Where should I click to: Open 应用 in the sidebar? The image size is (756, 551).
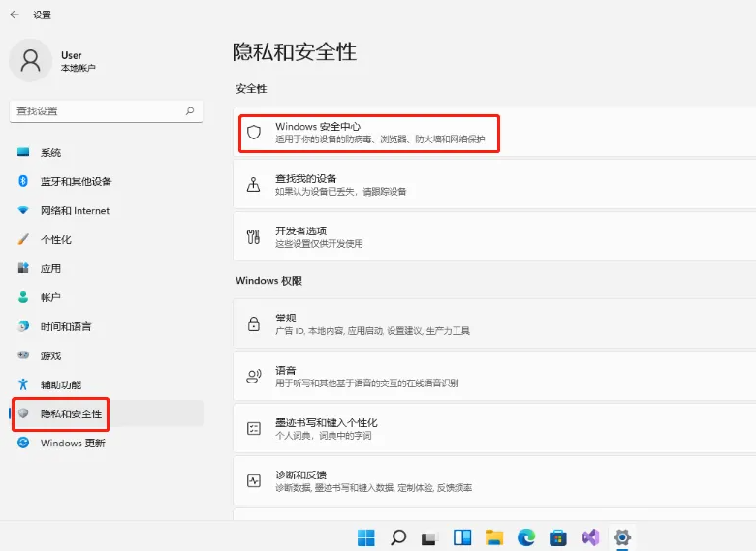pyautogui.click(x=106, y=268)
